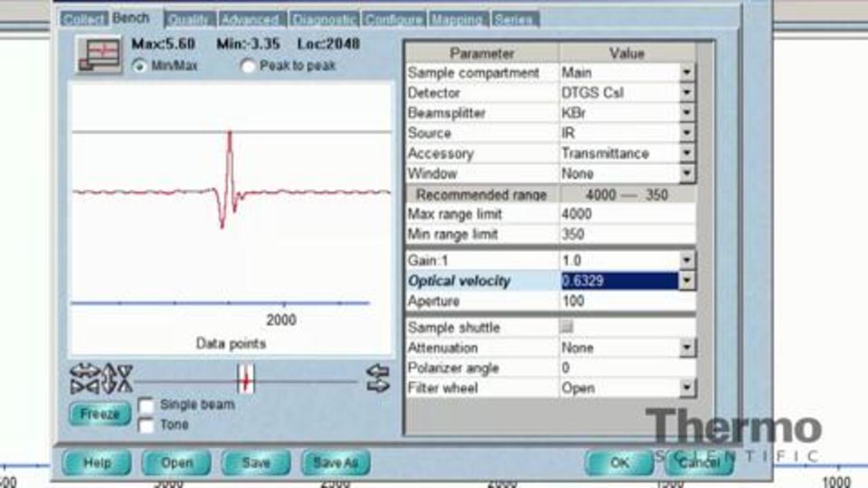Click the interferogram display icon above the plot
Screen dimensions: 868x488
[99, 55]
